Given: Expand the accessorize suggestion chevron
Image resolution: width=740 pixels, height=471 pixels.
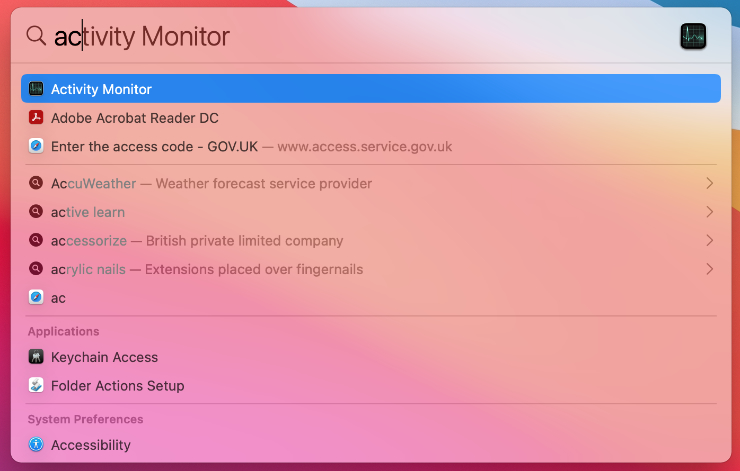Looking at the screenshot, I should pyautogui.click(x=709, y=241).
